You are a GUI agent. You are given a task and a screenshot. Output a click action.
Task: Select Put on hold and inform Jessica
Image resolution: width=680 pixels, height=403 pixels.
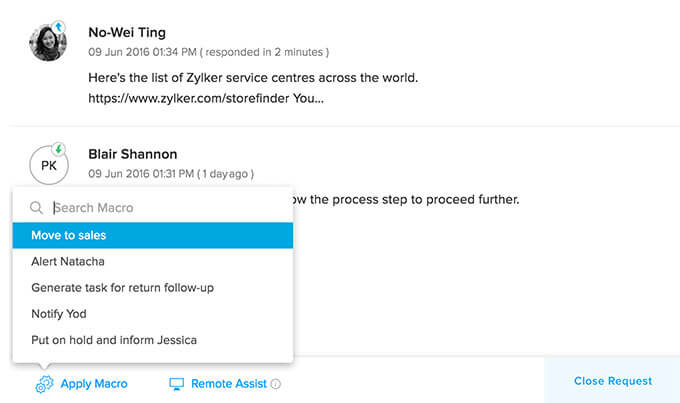pos(114,340)
